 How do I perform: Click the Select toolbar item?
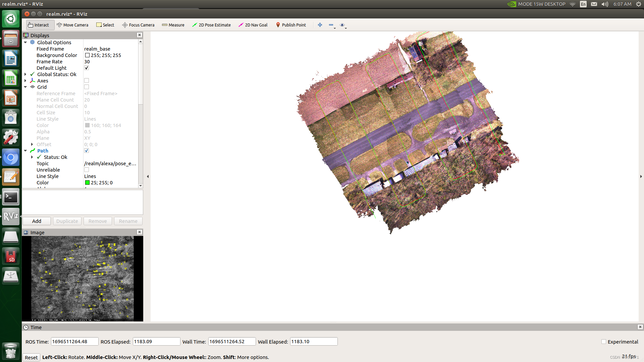(x=105, y=25)
